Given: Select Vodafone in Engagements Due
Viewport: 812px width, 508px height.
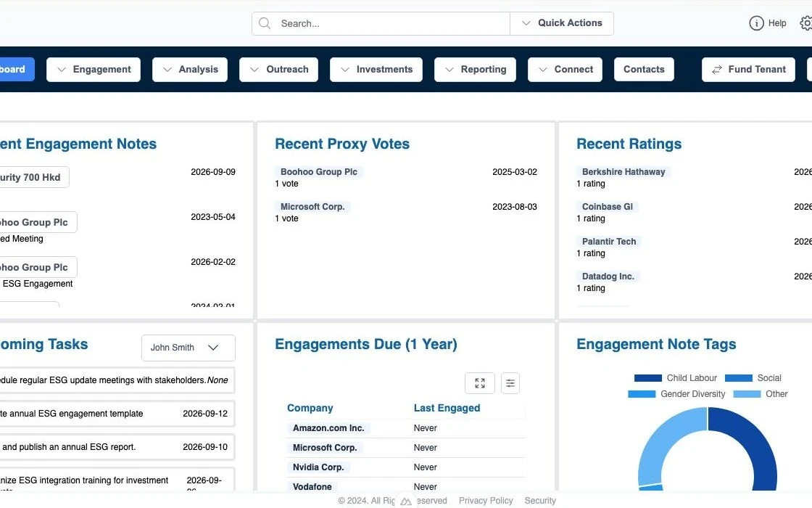Looking at the screenshot, I should click(x=312, y=487).
